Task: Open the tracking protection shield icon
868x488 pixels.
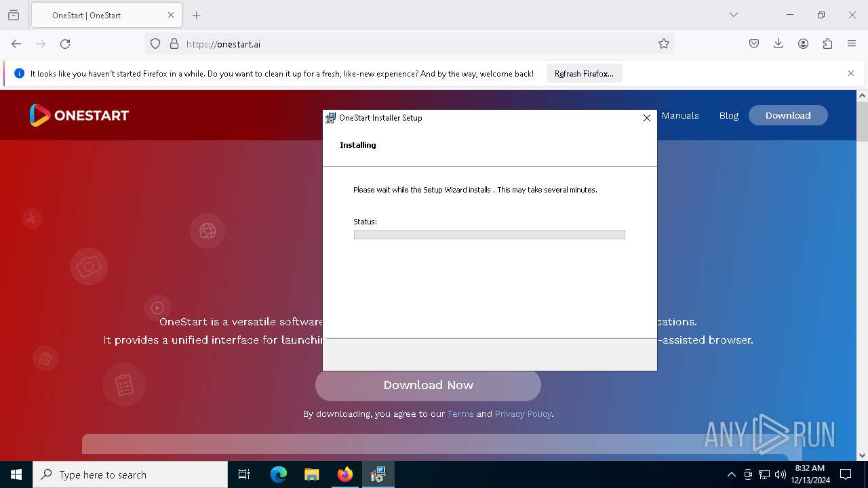Action: pyautogui.click(x=155, y=43)
